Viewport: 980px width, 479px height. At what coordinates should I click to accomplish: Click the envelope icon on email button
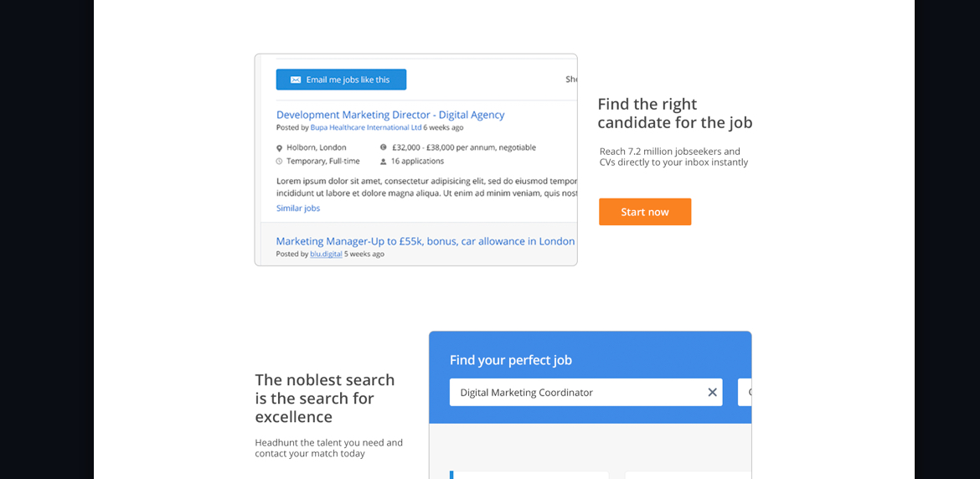coord(296,80)
